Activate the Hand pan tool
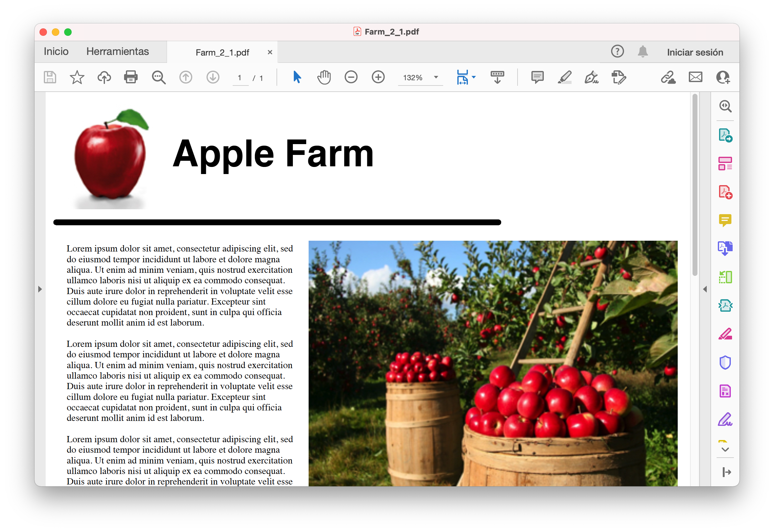774x532 pixels. [324, 77]
